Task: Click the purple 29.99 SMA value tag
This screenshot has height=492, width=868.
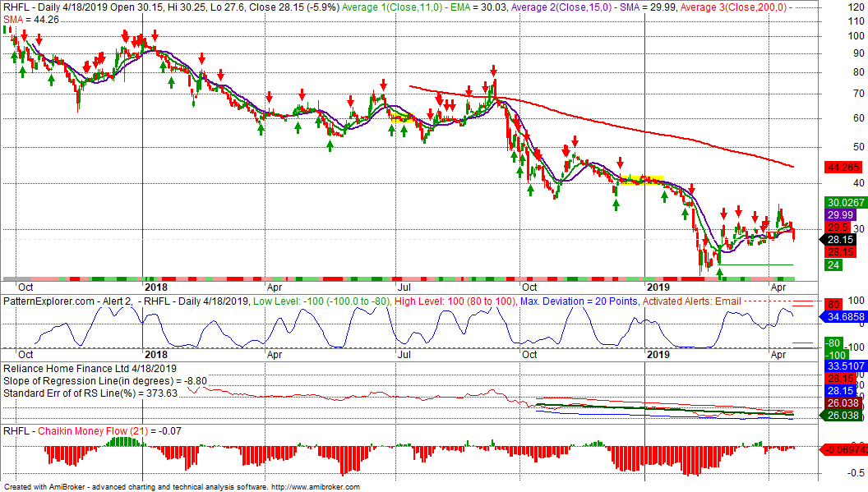Action: 840,214
